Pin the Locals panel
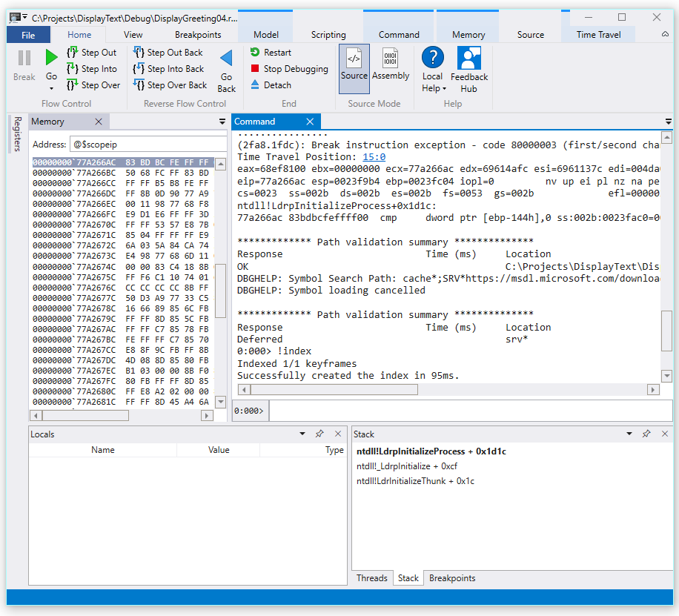This screenshot has height=616, width=679. click(x=319, y=434)
